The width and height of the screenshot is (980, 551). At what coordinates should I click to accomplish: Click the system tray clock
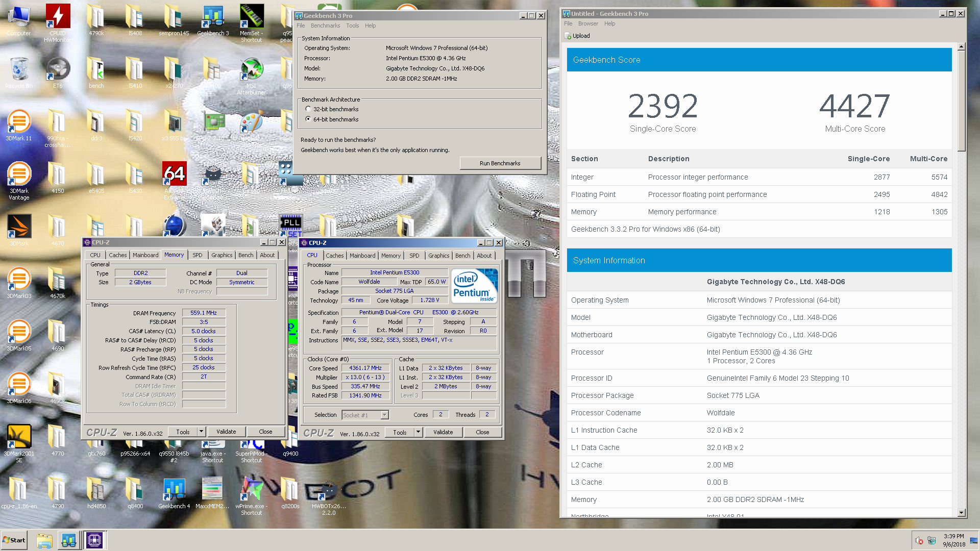pyautogui.click(x=954, y=540)
